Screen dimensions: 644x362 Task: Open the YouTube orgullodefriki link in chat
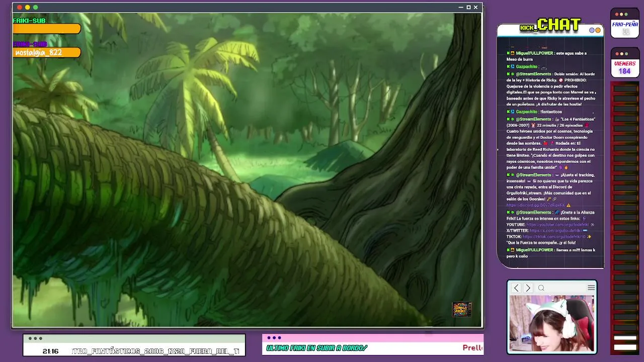click(557, 225)
